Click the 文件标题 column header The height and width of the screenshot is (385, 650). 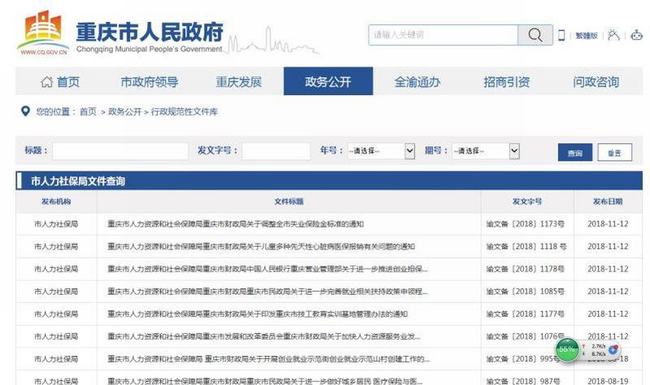289,201
